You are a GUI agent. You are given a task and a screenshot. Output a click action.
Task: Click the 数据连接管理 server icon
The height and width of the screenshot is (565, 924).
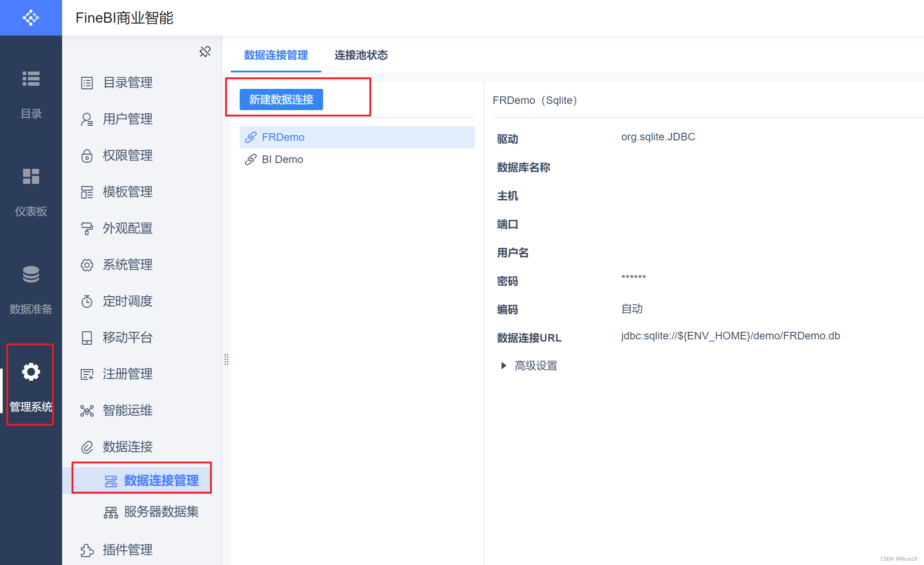click(111, 481)
